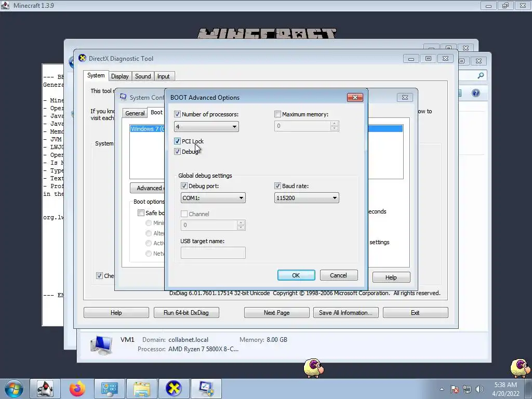The width and height of the screenshot is (532, 399).
Task: Click Help button in System Configuration
Action: point(391,277)
